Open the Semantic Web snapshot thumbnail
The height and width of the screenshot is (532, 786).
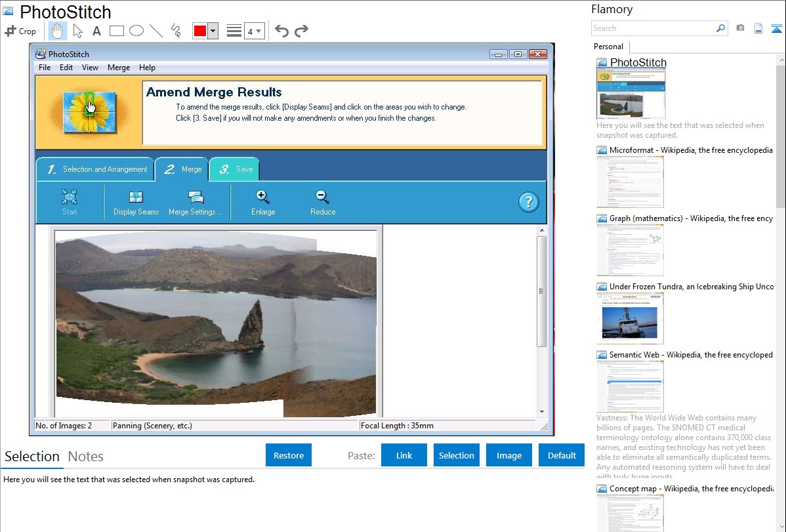pos(630,385)
